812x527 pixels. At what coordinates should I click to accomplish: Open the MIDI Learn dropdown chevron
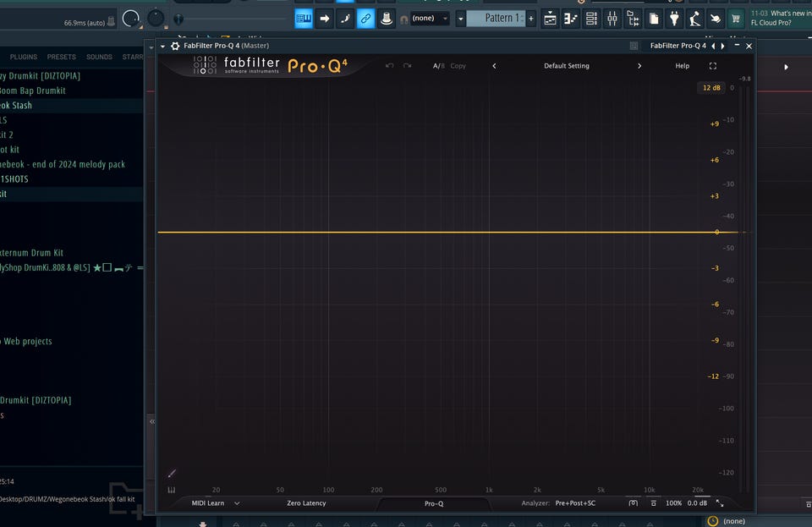tap(237, 503)
